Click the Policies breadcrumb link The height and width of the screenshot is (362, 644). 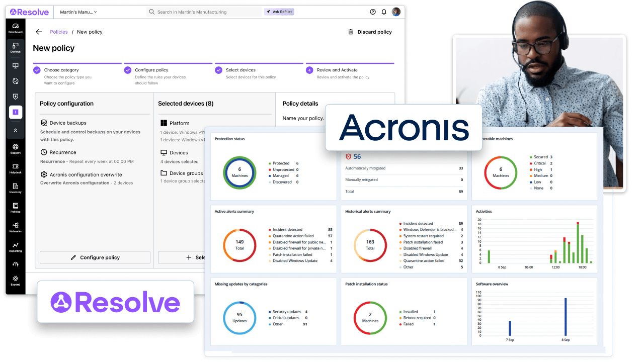click(59, 32)
